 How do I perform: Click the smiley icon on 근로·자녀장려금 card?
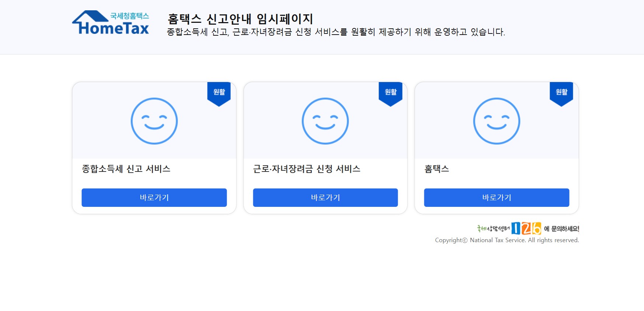click(325, 121)
